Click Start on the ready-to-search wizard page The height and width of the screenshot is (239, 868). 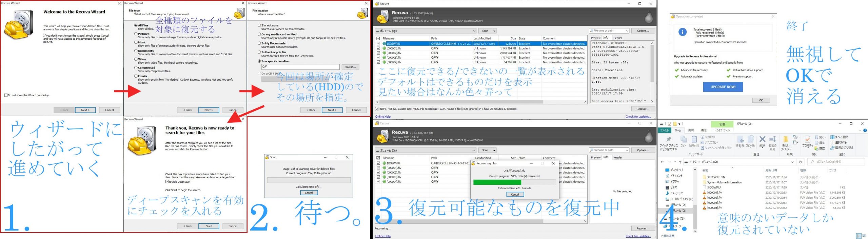tap(209, 226)
